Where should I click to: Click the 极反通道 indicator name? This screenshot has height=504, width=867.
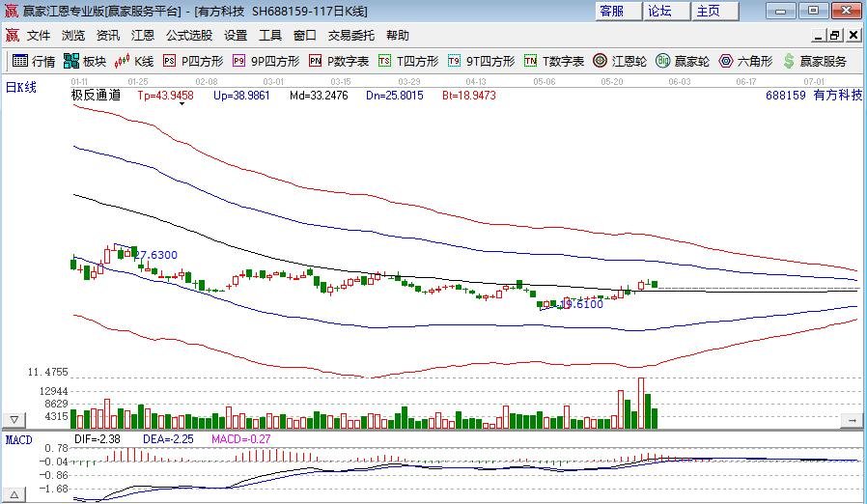tap(96, 96)
